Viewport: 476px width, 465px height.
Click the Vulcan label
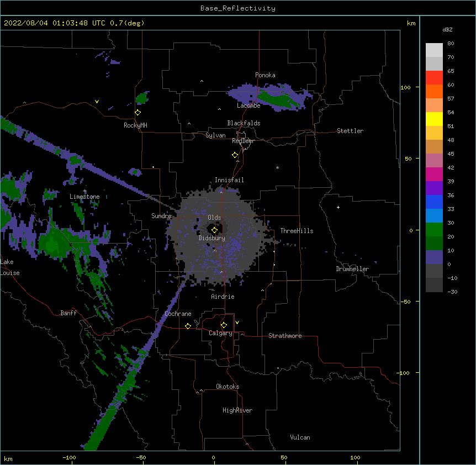[x=300, y=437]
